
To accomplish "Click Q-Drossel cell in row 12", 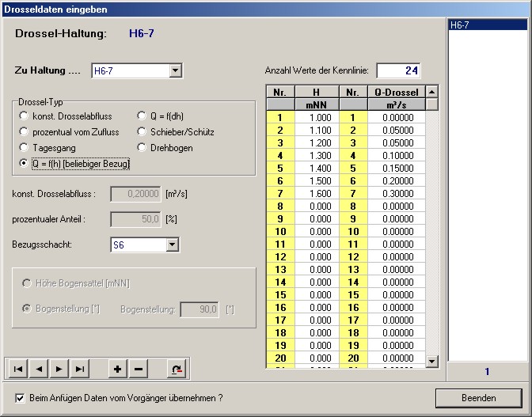I will tap(397, 256).
